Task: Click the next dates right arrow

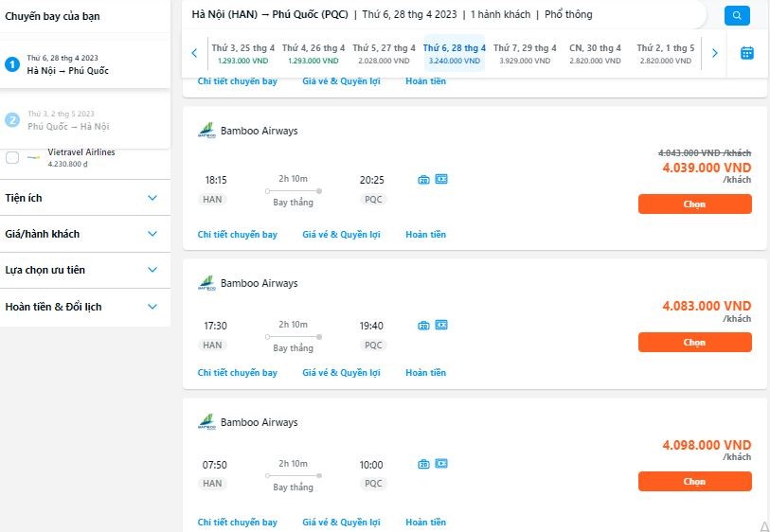Action: point(714,53)
